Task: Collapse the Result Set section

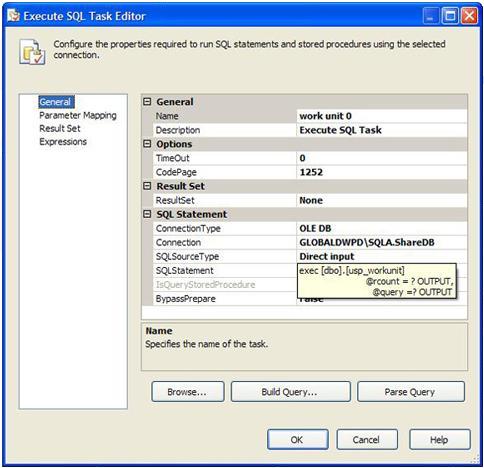Action: [147, 186]
